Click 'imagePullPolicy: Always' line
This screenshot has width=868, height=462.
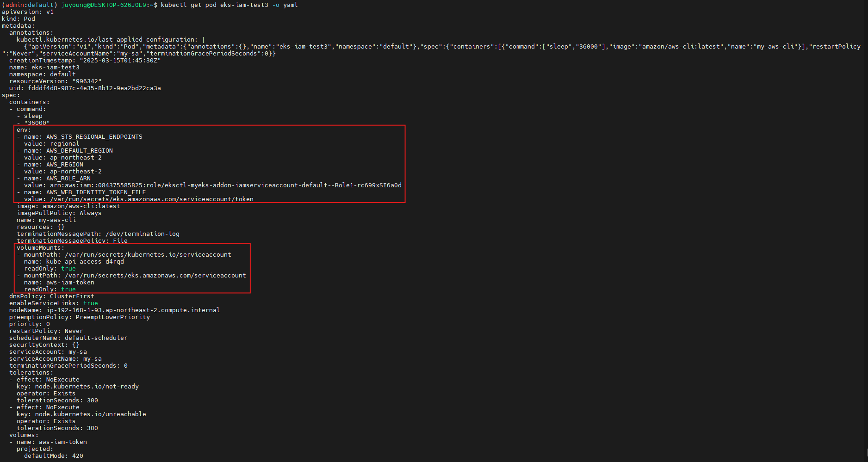[59, 213]
